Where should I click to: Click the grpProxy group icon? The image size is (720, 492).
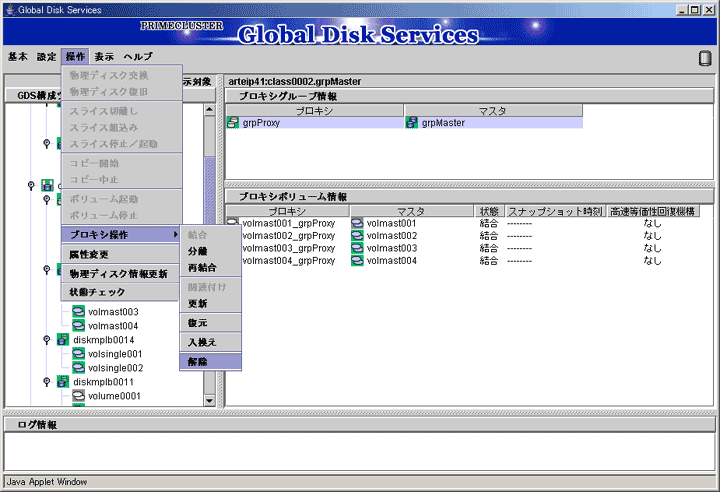pos(233,123)
